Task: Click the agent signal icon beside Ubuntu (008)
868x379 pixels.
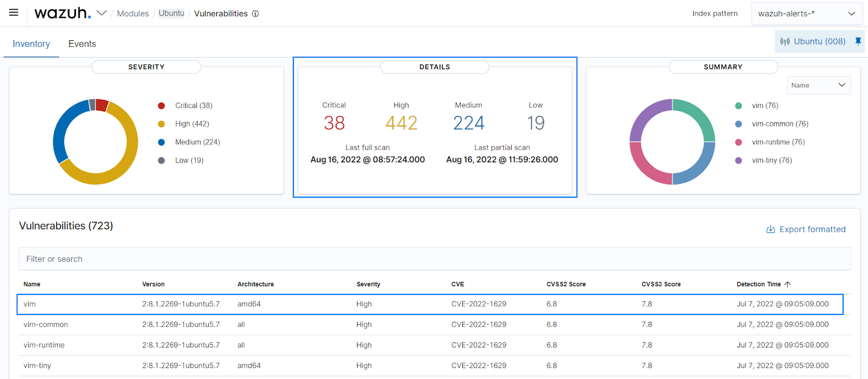Action: pos(785,41)
